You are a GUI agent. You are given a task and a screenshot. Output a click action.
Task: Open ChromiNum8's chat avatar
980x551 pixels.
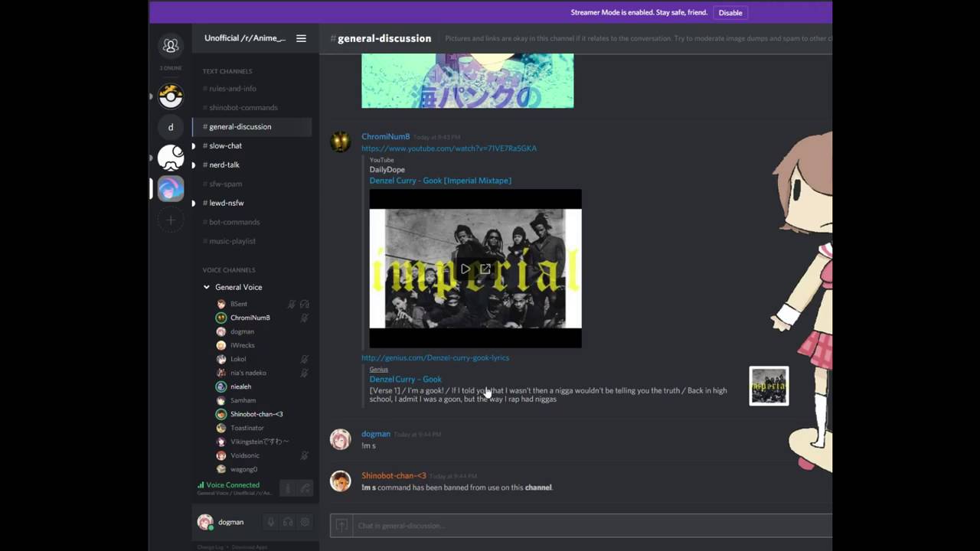[x=340, y=142]
